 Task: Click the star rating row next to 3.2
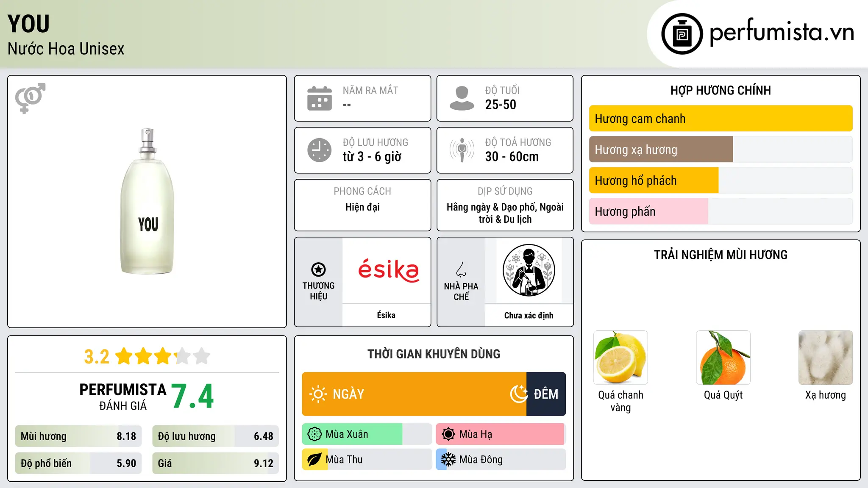pyautogui.click(x=163, y=356)
